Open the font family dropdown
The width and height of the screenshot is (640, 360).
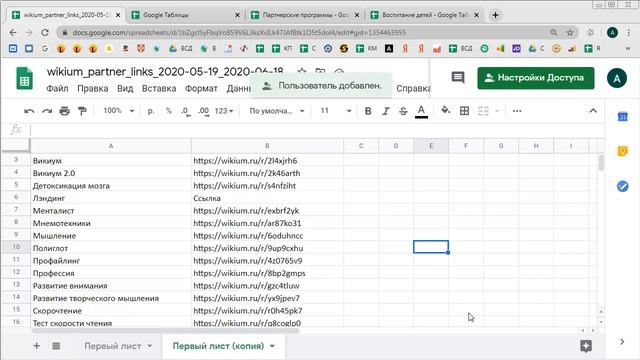click(277, 111)
